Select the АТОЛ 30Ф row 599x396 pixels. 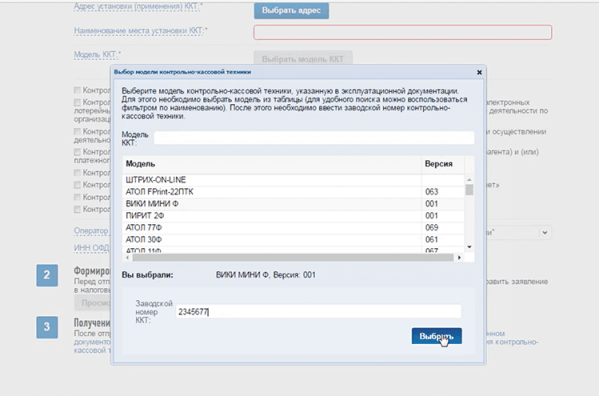293,239
